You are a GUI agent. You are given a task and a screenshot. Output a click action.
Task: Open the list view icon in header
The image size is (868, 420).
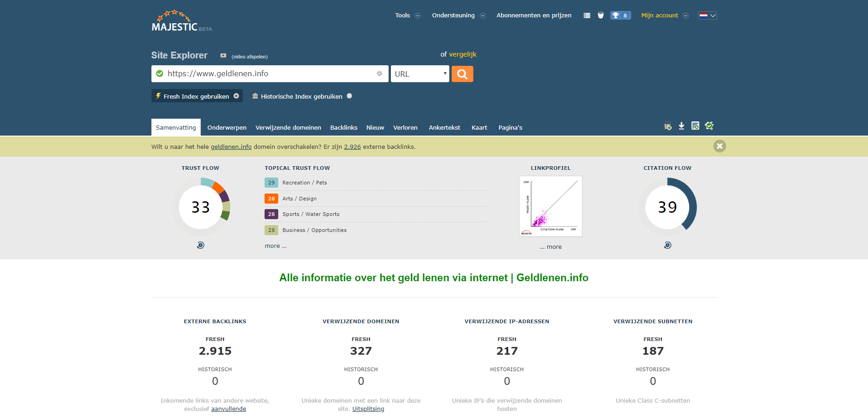[587, 16]
